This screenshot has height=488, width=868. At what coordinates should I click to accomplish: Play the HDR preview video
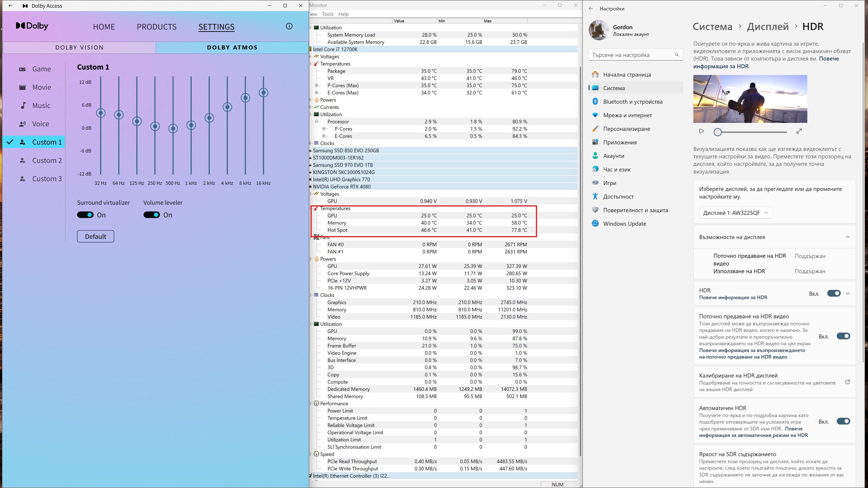702,131
